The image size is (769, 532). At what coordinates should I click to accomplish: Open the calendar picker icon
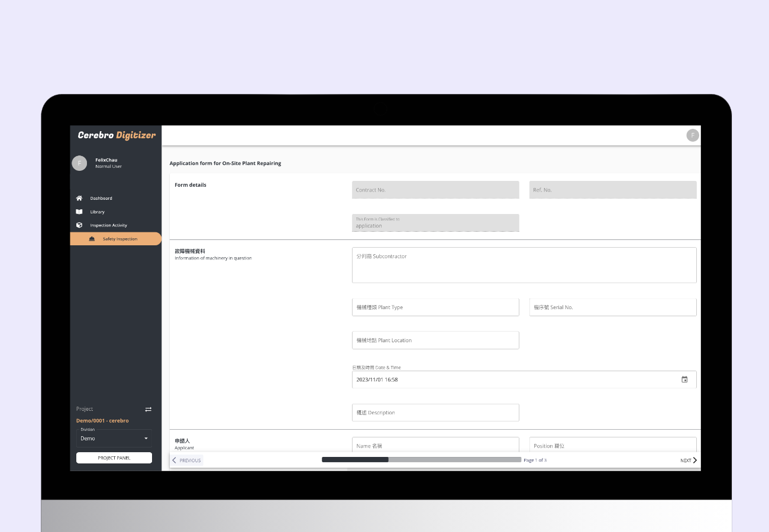pos(684,379)
